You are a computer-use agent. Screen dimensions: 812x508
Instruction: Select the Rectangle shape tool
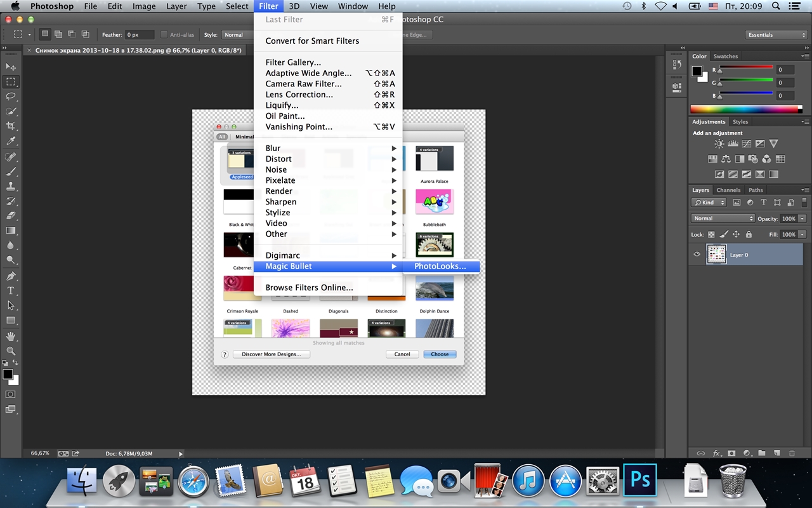coord(11,321)
